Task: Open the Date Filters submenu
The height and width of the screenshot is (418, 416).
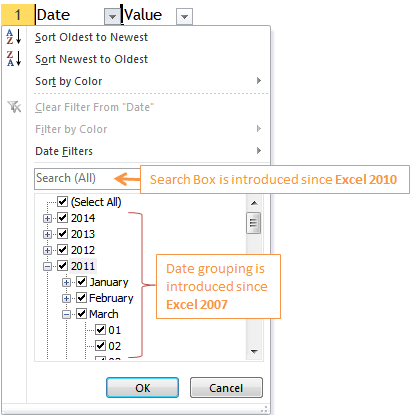Action: tap(148, 151)
